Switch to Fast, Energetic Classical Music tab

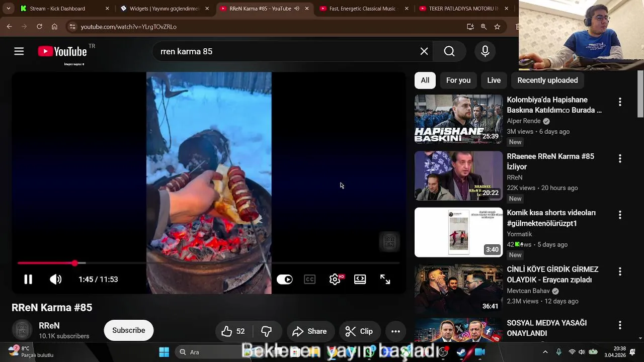pyautogui.click(x=362, y=9)
